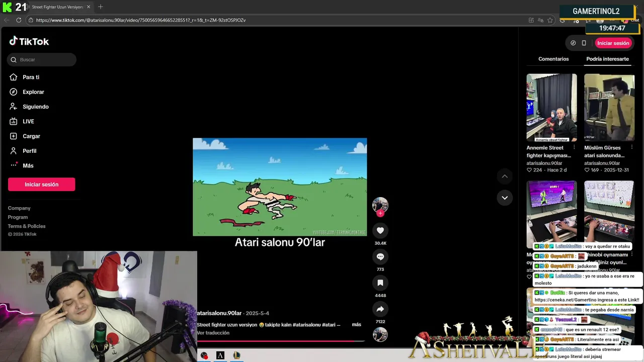Open options menu for Müslüm Gürses video
Screen dimensions: 644x362
pyautogui.click(x=631, y=147)
